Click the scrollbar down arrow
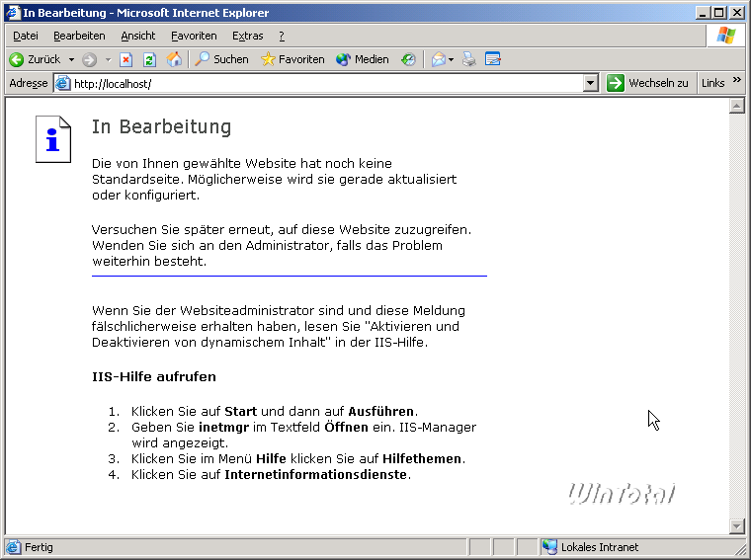This screenshot has height=560, width=751. coord(736,526)
